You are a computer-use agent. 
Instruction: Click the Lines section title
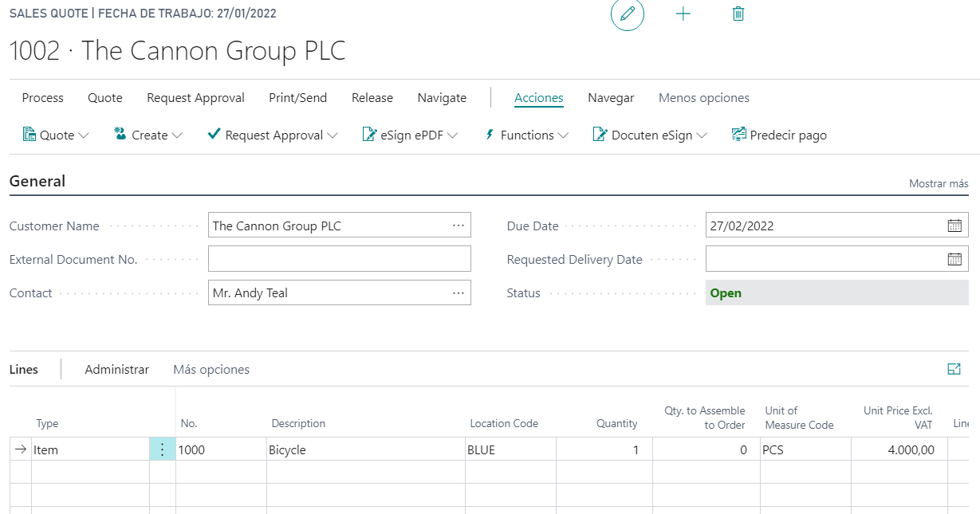point(24,369)
